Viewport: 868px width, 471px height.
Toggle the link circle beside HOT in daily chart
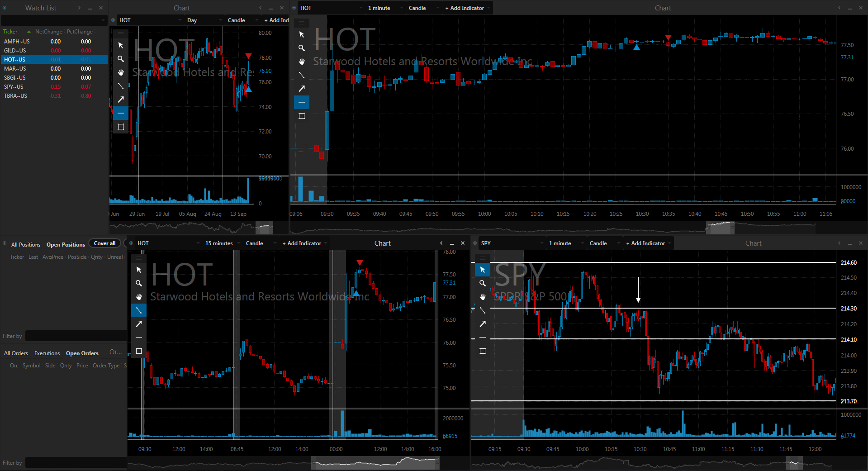click(113, 20)
